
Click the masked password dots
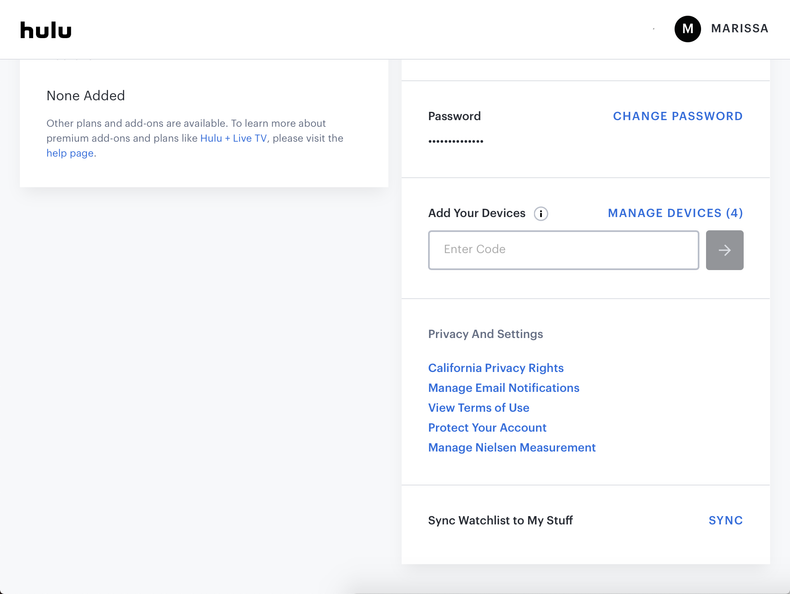coord(456,142)
